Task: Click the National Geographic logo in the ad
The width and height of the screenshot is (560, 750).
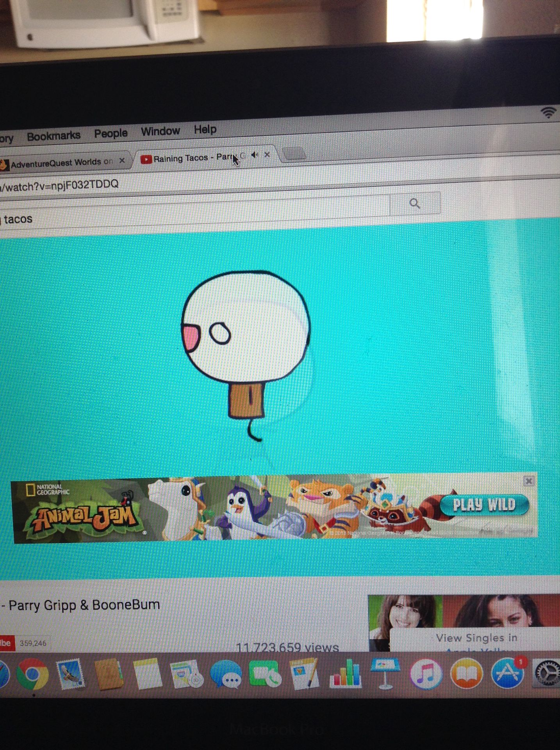Action: pyautogui.click(x=47, y=490)
